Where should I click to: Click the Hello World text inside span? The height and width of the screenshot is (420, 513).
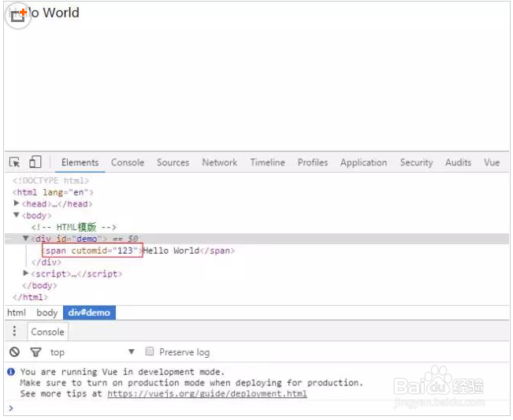(172, 251)
